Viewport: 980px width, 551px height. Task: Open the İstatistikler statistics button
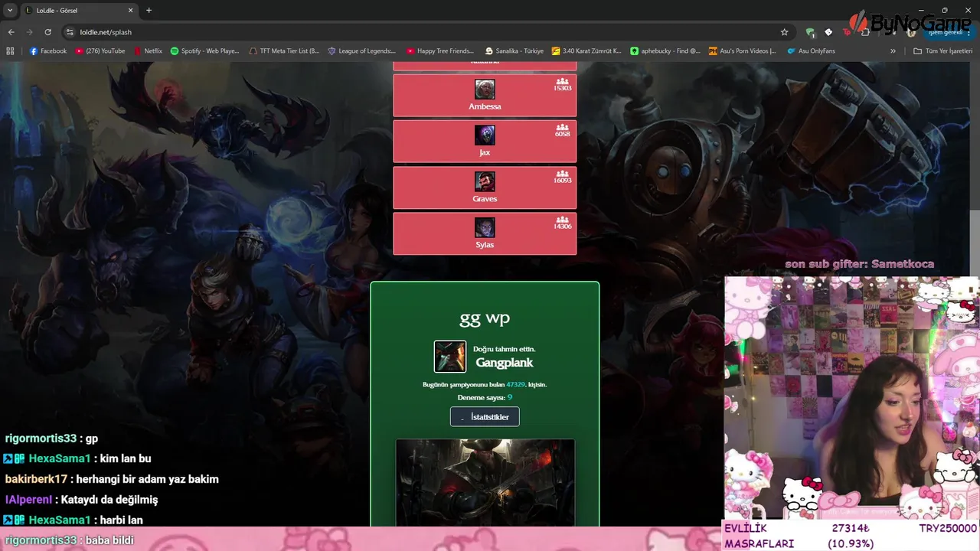(x=485, y=417)
